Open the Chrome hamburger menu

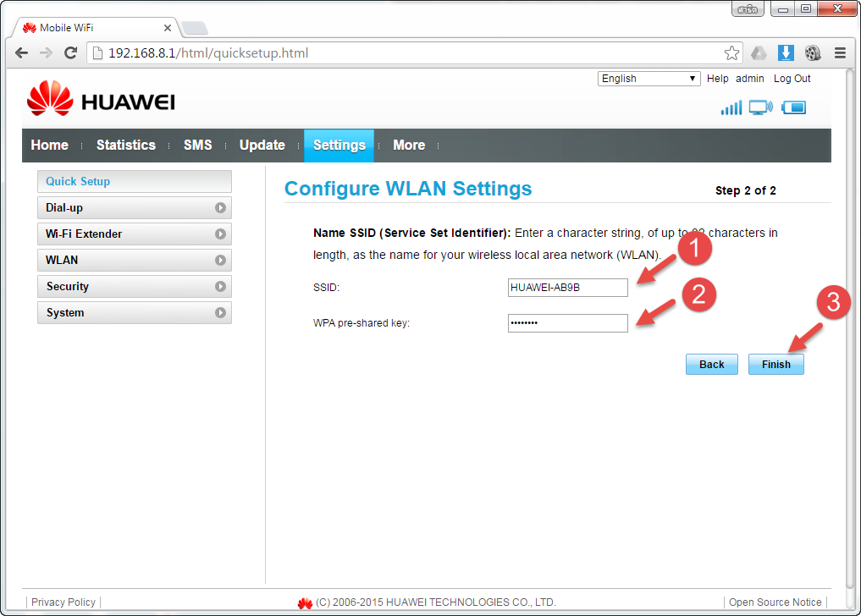coord(840,53)
